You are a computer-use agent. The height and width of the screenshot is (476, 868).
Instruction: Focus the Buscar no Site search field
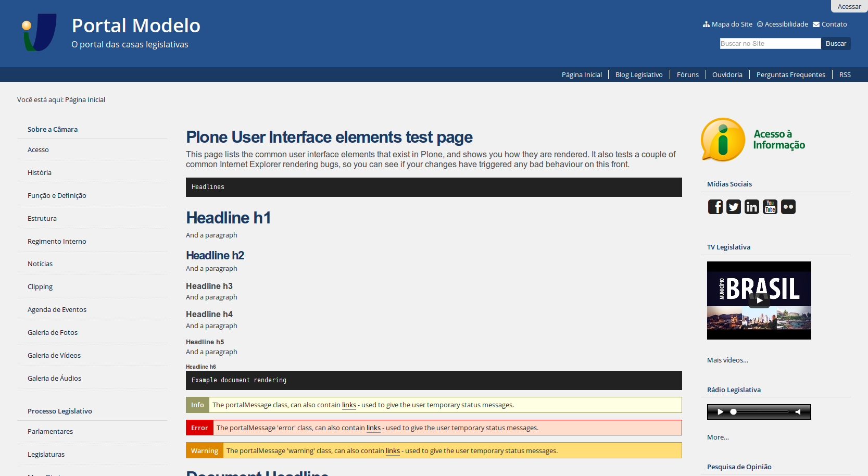(x=770, y=43)
